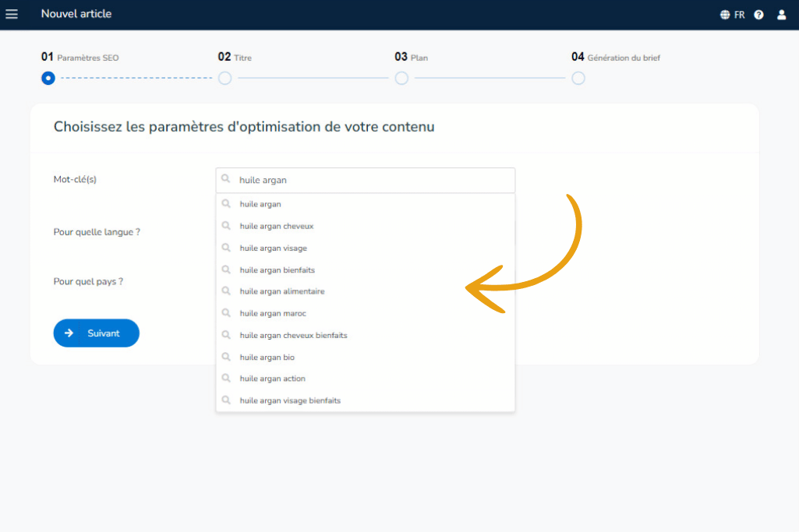The height and width of the screenshot is (532, 799).
Task: Choose suggestion "huile argan bienfaits"
Action: [x=366, y=270]
